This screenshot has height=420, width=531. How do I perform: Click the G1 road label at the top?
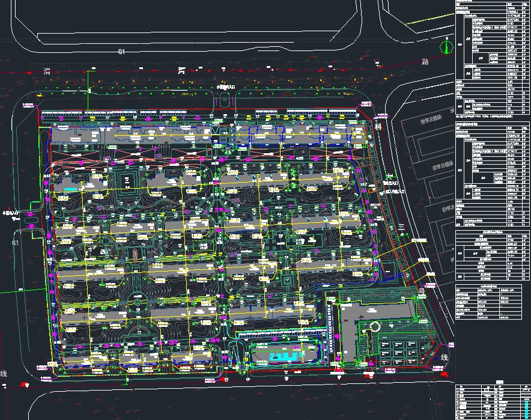tap(121, 52)
